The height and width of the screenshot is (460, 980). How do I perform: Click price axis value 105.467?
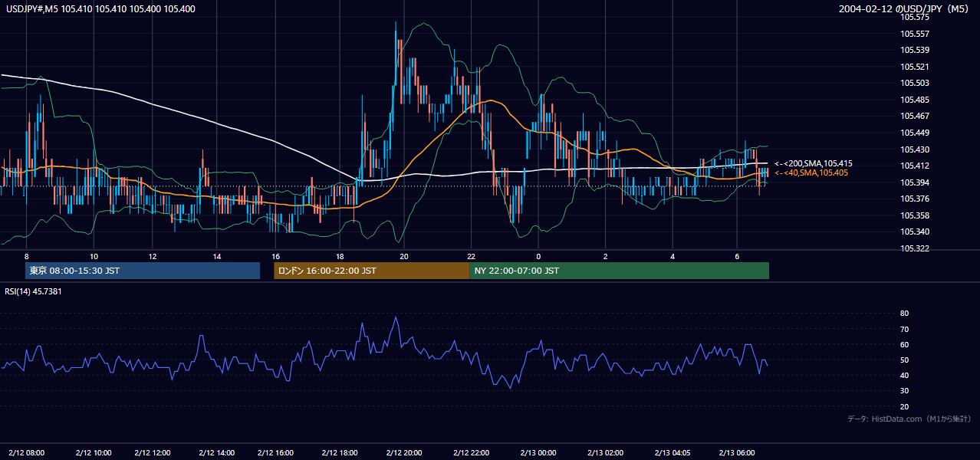(x=914, y=116)
